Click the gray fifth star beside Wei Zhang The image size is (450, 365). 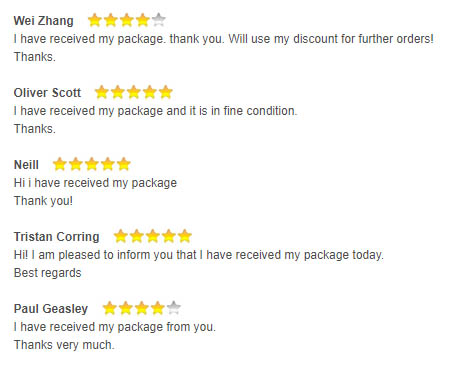[x=159, y=20]
